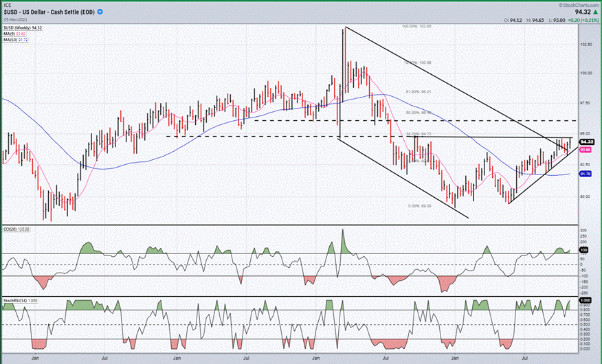The width and height of the screenshot is (602, 364).
Task: Click the StochRSI(14) indicator label
Action: coord(21,299)
